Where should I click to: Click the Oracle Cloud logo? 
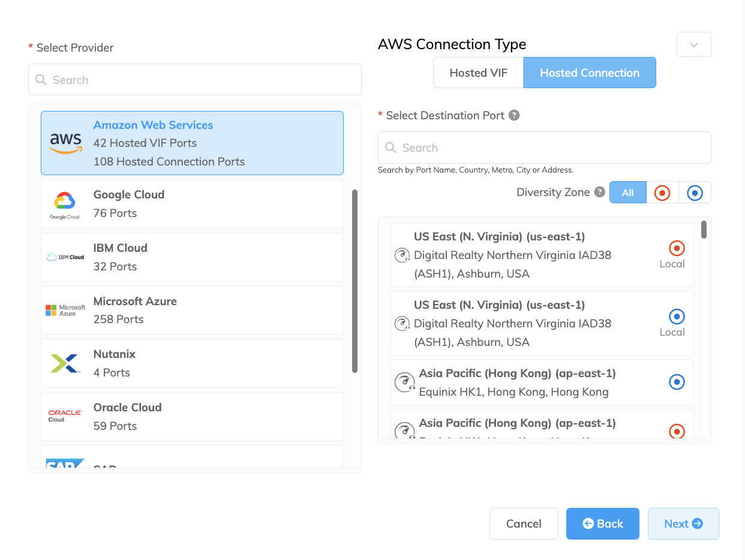tap(65, 416)
